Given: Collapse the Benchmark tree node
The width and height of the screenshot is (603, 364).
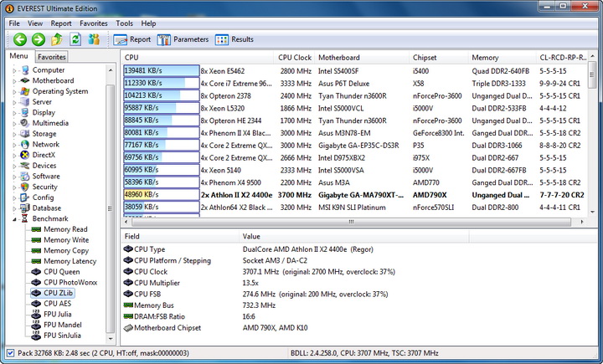Looking at the screenshot, I should coord(14,219).
